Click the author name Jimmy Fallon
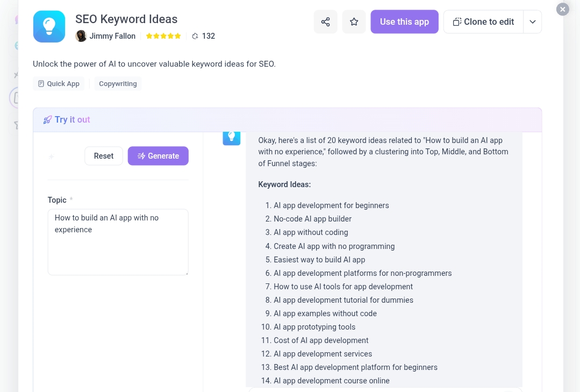Screen dimensions: 580x392 point(112,36)
